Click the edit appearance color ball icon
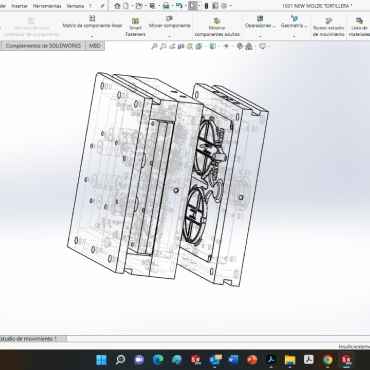Image resolution: width=370 pixels, height=370 pixels. coord(240,46)
